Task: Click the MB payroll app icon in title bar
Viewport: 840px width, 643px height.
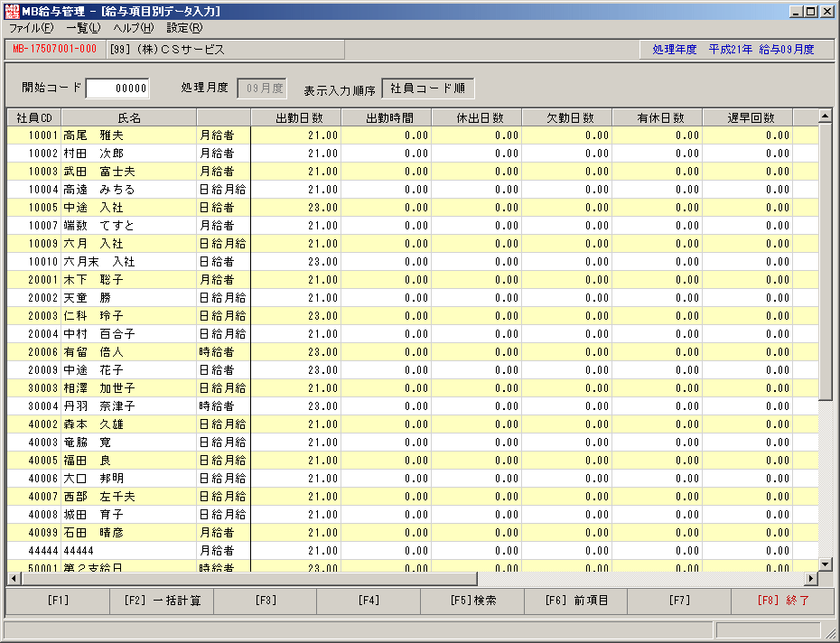Action: point(11,11)
